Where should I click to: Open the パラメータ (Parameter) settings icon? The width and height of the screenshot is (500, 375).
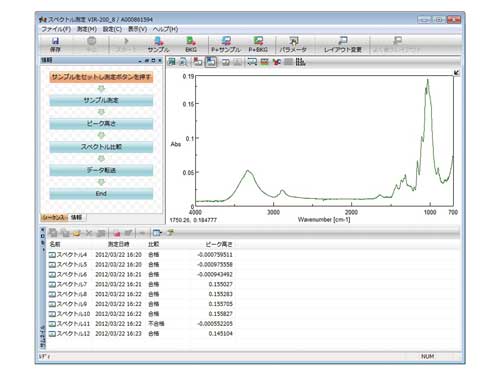coord(293,44)
